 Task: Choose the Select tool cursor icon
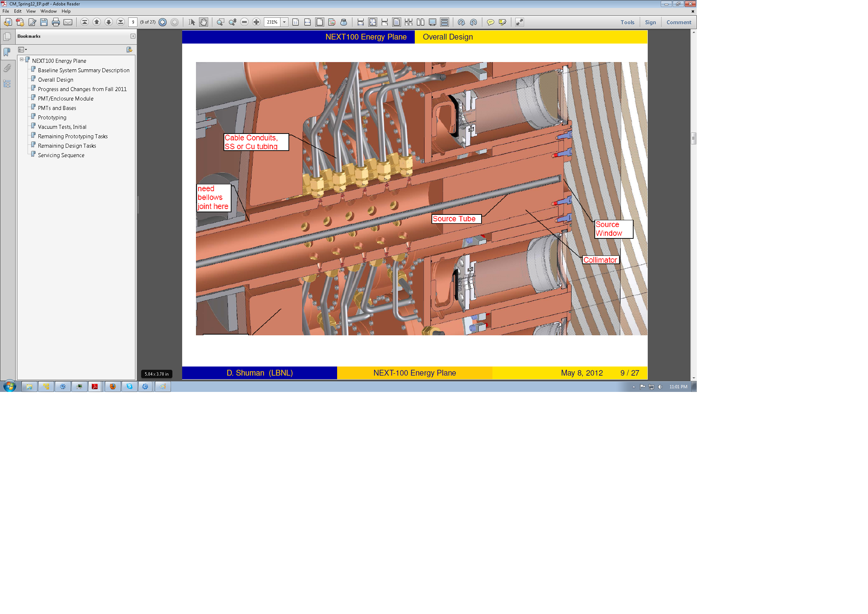[x=192, y=22]
